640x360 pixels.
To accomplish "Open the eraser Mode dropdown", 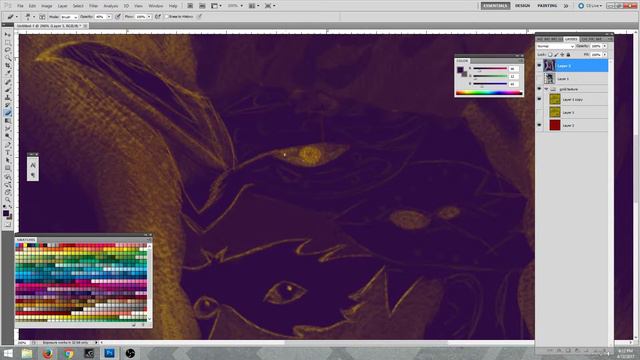I will (69, 17).
